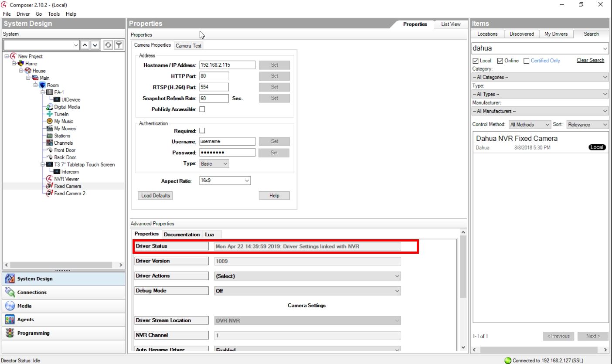Click Set button next to Hostname/IP Address
612x364 pixels.
click(x=274, y=65)
